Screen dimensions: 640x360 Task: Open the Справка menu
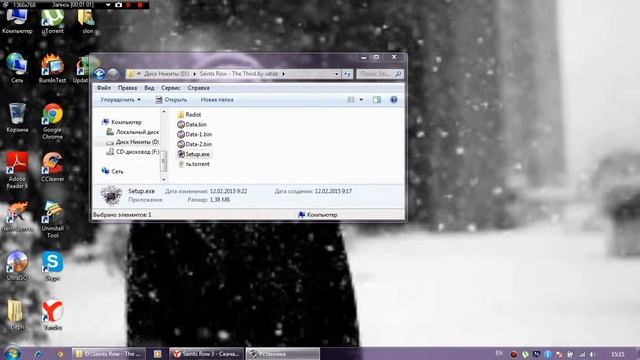[198, 88]
